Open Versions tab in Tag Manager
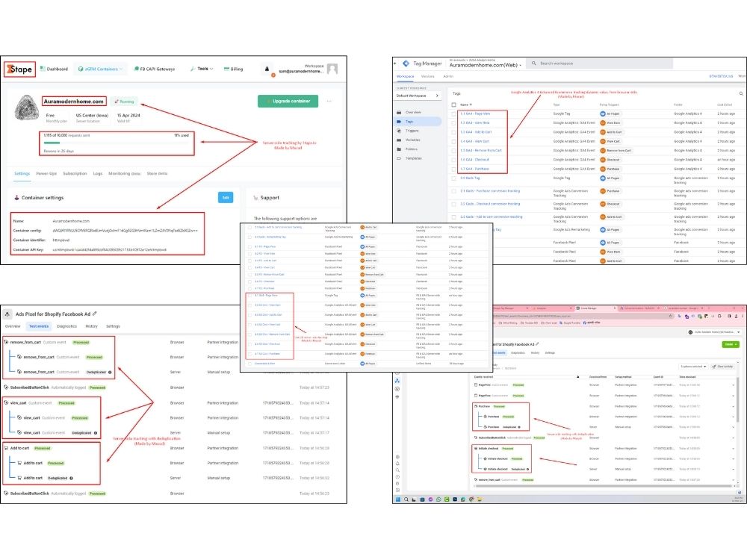Viewport: 747px width, 560px height. point(427,76)
